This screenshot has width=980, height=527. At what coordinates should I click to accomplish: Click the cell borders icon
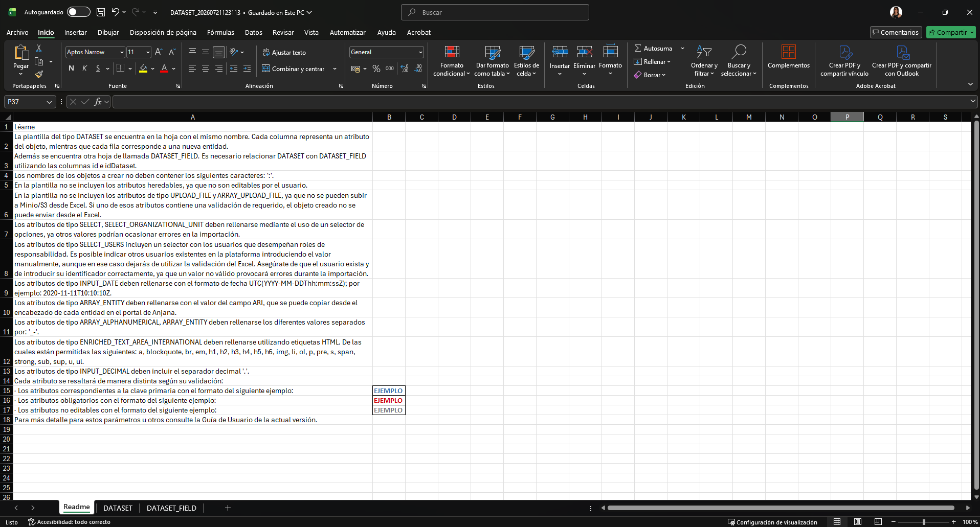pos(121,68)
